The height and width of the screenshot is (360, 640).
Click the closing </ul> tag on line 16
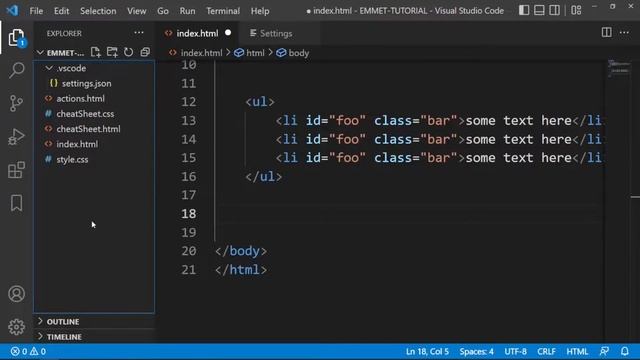tap(264, 177)
